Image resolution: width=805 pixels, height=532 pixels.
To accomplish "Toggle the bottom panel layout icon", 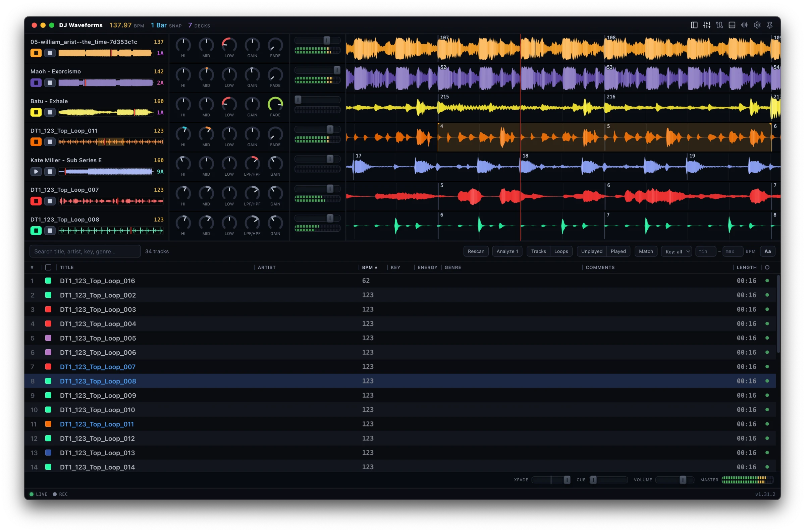I will coord(732,25).
